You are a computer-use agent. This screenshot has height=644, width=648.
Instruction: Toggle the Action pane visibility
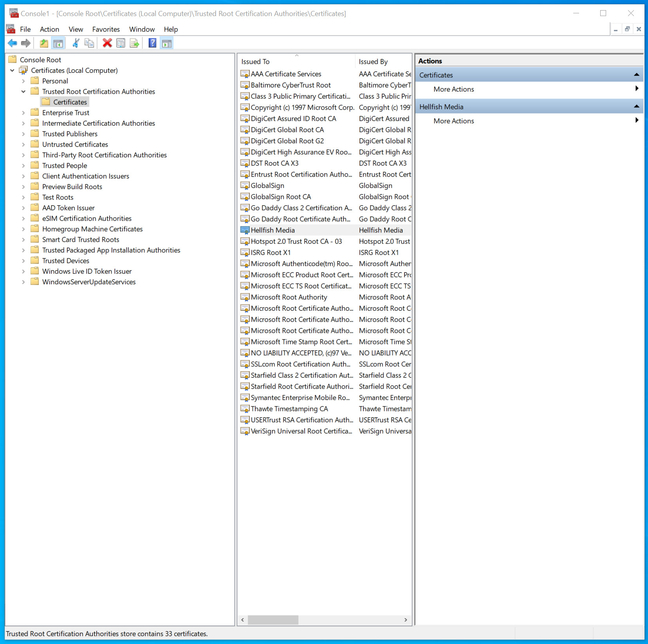[167, 43]
